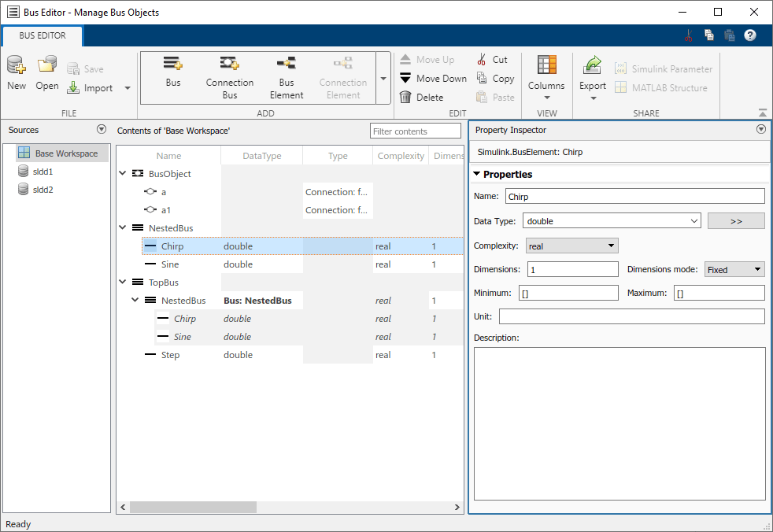
Task: Click the Maximum input field
Action: click(719, 293)
